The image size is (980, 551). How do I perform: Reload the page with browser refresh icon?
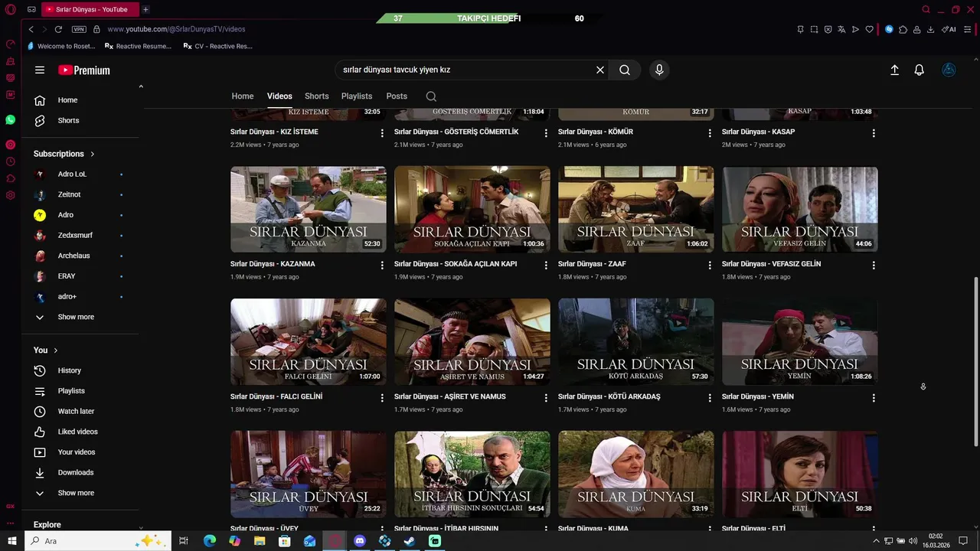coord(58,29)
